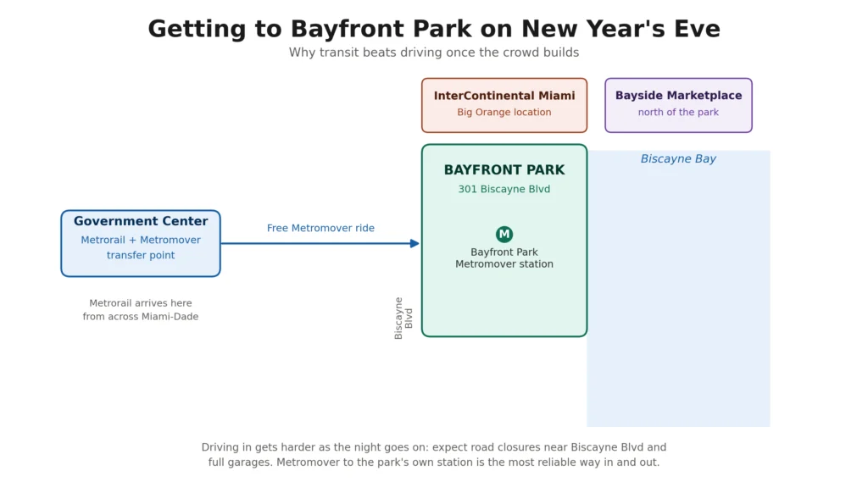Click 'Metrorail arrives here from across Miami-Dade' note

click(141, 310)
